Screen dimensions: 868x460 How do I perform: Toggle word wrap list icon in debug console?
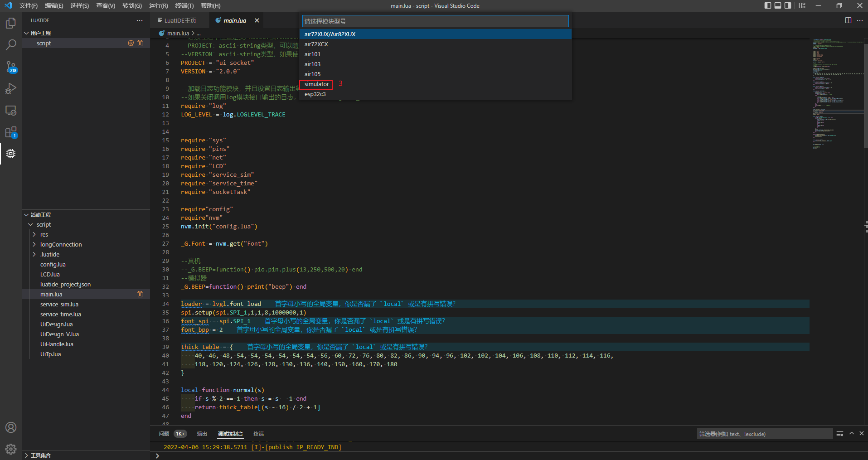[840, 434]
